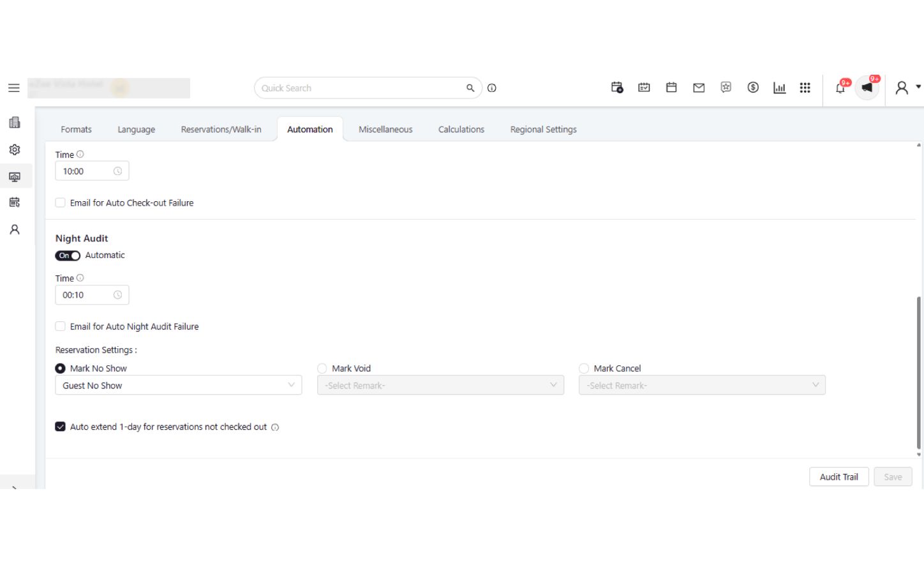The height and width of the screenshot is (578, 924).
Task: Open the gear settings icon in the sidebar
Action: coord(15,149)
